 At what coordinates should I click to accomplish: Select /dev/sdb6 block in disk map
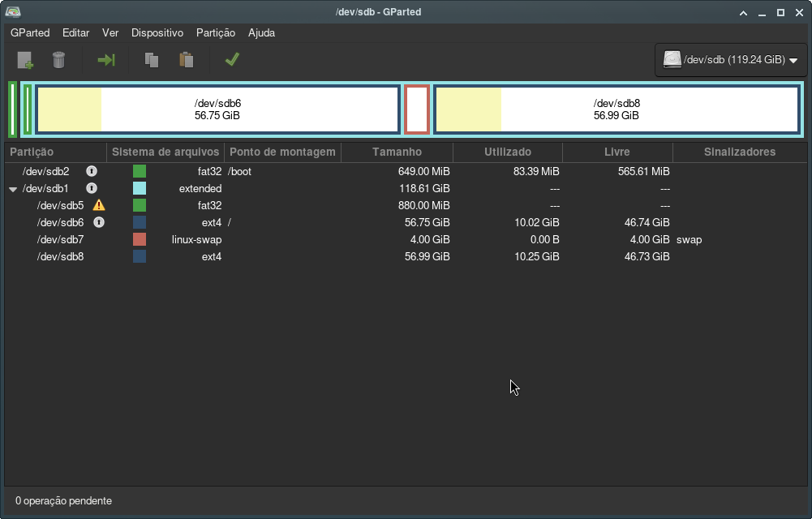(217, 109)
